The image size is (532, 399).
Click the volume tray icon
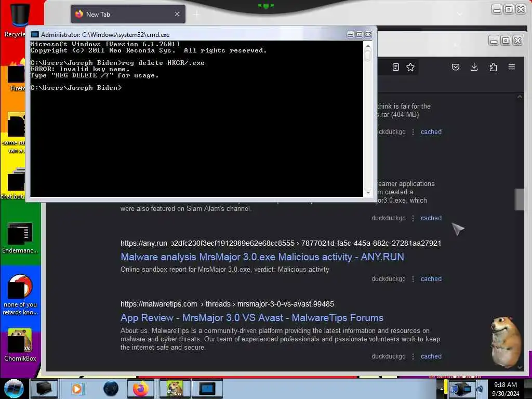480,389
